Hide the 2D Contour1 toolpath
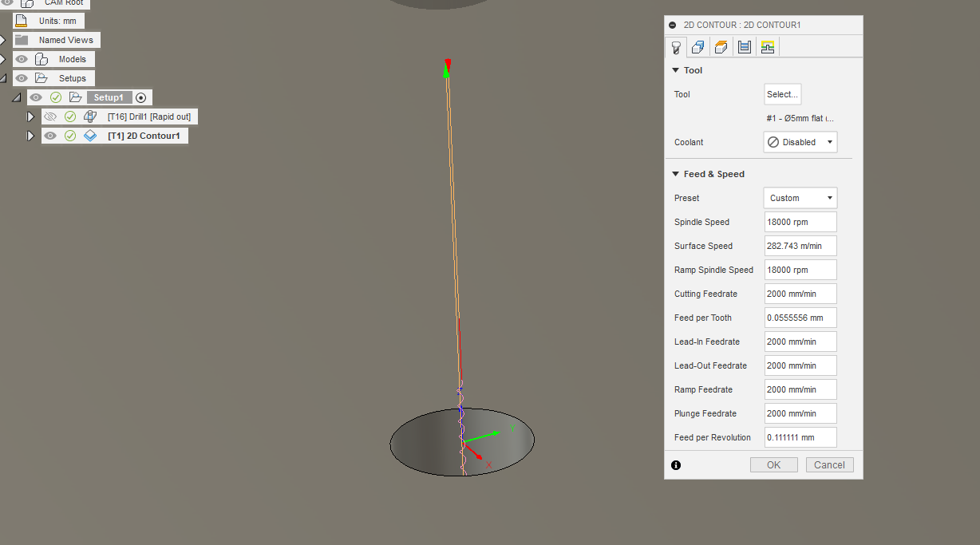Viewport: 980px width, 545px height. click(x=50, y=136)
